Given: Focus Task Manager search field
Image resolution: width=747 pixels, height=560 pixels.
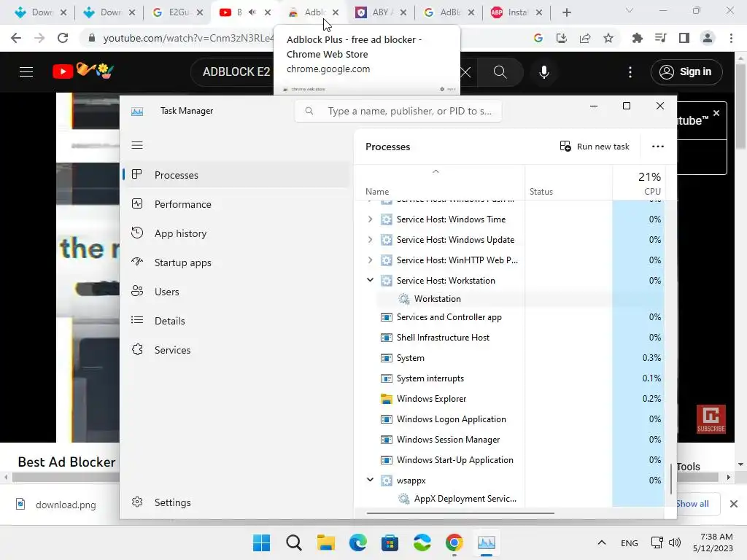Looking at the screenshot, I should pos(398,111).
